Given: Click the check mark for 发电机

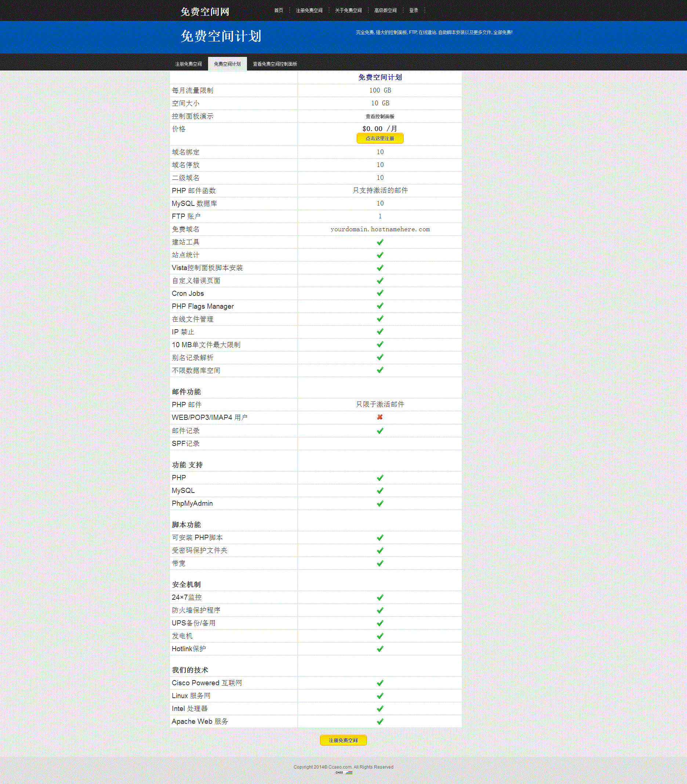Looking at the screenshot, I should pos(380,636).
